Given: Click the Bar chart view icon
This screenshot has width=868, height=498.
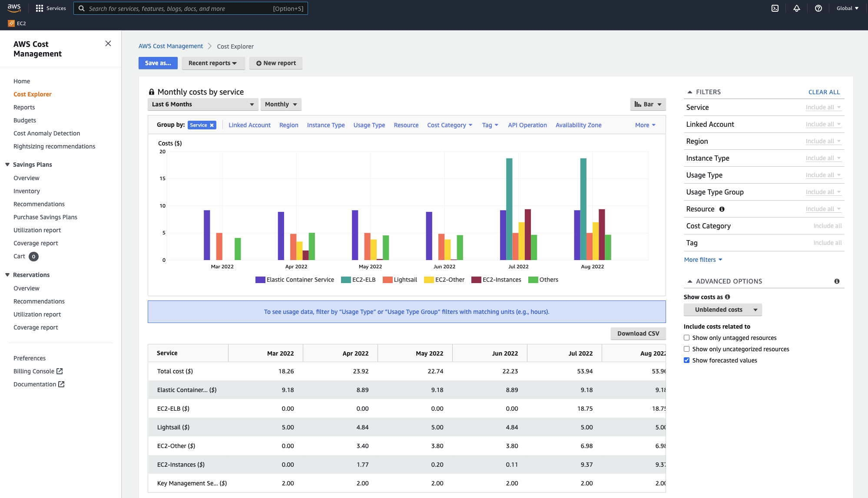Looking at the screenshot, I should click(x=637, y=104).
